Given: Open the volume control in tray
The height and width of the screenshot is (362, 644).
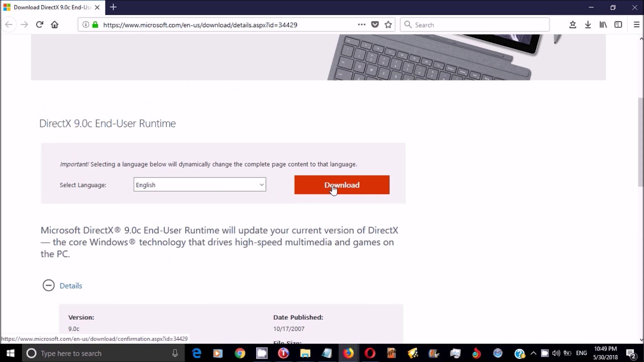Looking at the screenshot, I should [556, 353].
